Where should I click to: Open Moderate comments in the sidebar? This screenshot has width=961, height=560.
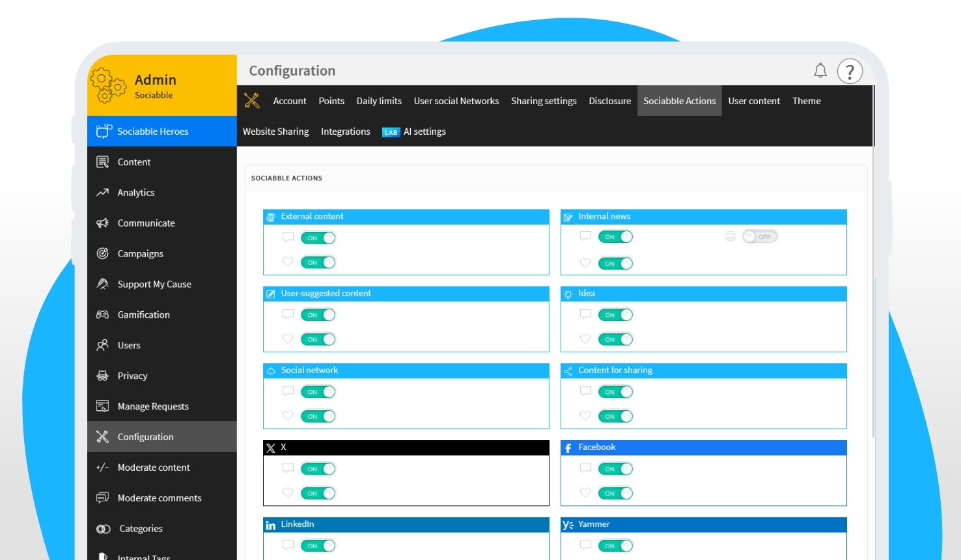click(x=162, y=498)
